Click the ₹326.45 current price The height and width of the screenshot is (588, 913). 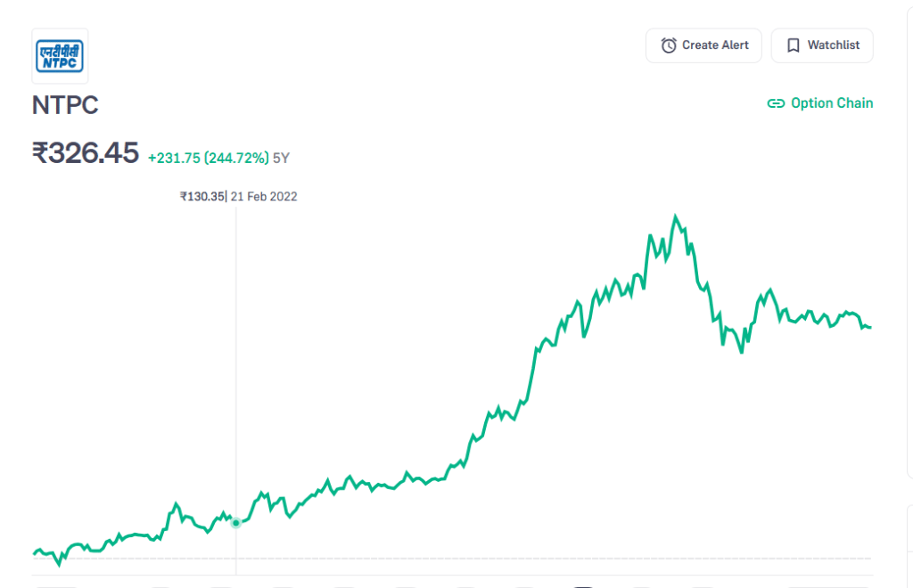(x=86, y=153)
